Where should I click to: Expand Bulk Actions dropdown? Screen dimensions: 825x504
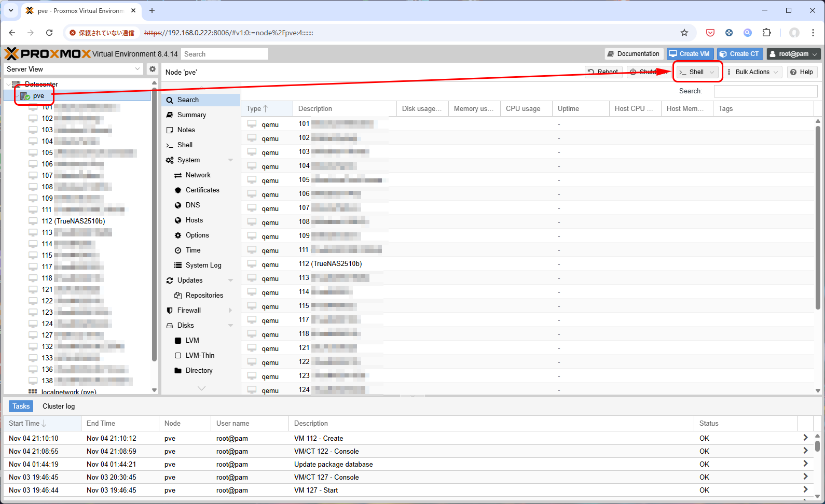point(754,72)
